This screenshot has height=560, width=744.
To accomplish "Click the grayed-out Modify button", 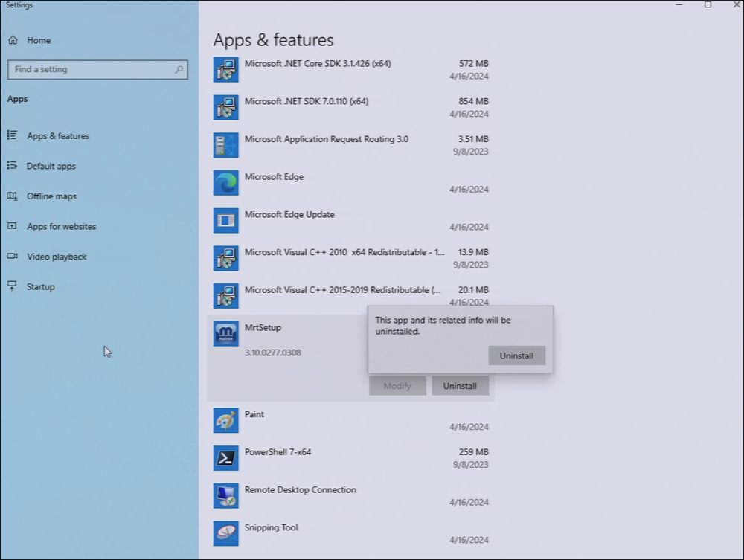I will click(397, 386).
